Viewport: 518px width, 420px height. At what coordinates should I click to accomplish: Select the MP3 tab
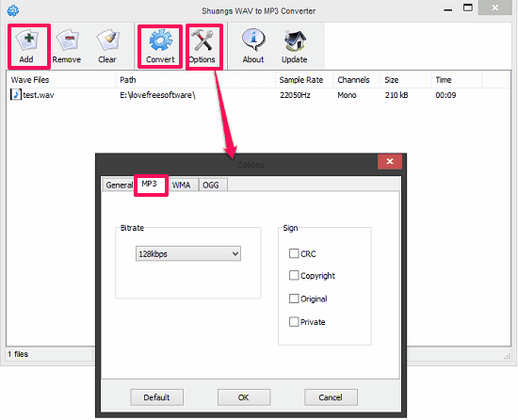150,184
